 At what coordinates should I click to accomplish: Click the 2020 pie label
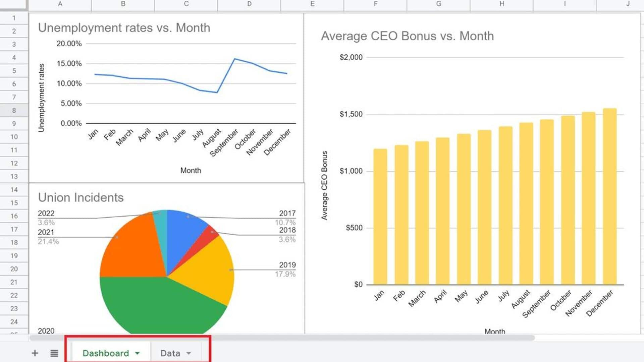(46, 331)
